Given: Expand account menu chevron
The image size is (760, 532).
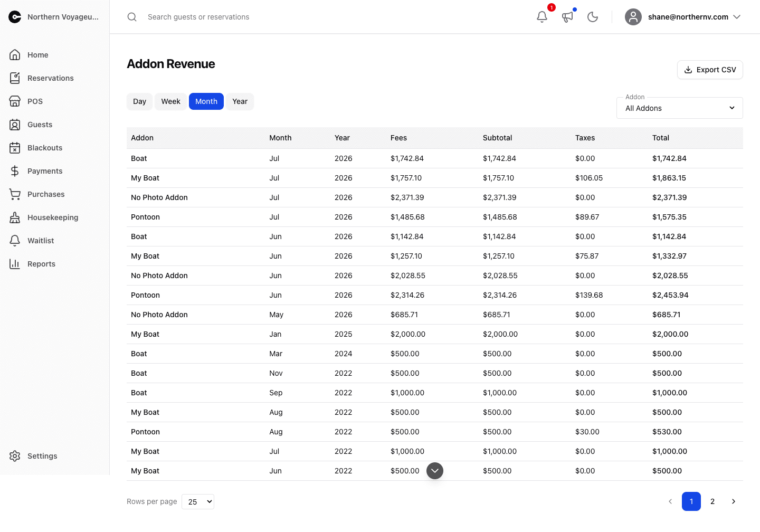Looking at the screenshot, I should [x=737, y=17].
